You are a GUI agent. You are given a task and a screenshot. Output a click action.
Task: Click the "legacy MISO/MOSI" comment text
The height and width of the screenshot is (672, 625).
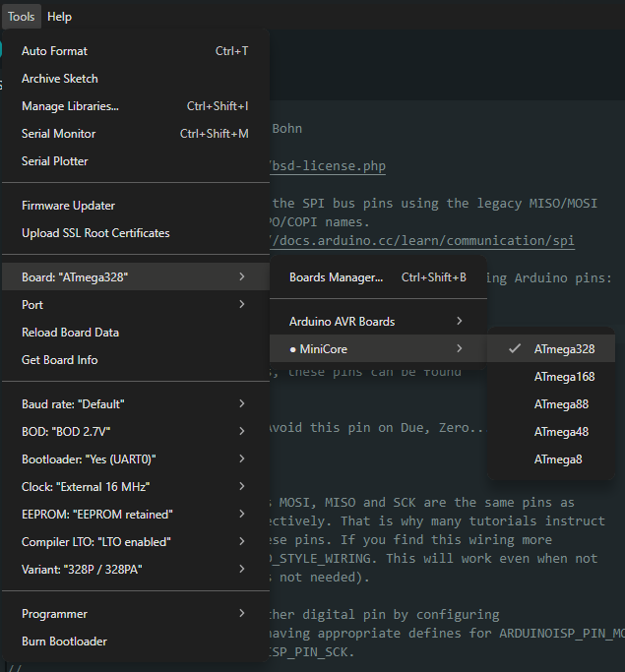537,203
